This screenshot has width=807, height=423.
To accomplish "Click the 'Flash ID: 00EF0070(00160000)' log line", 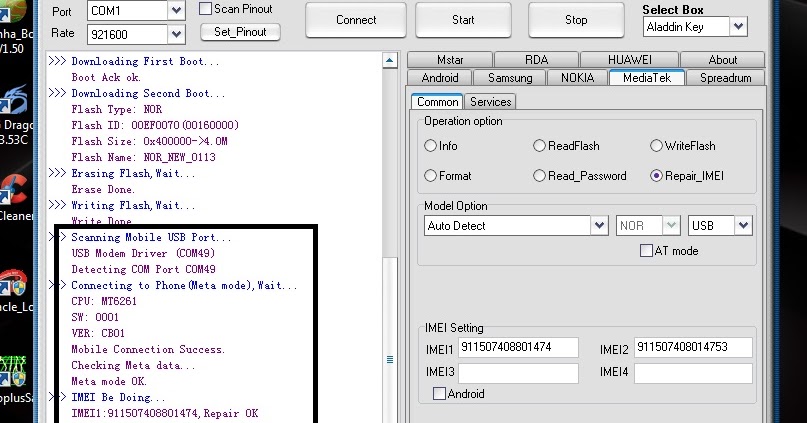I will (x=155, y=125).
